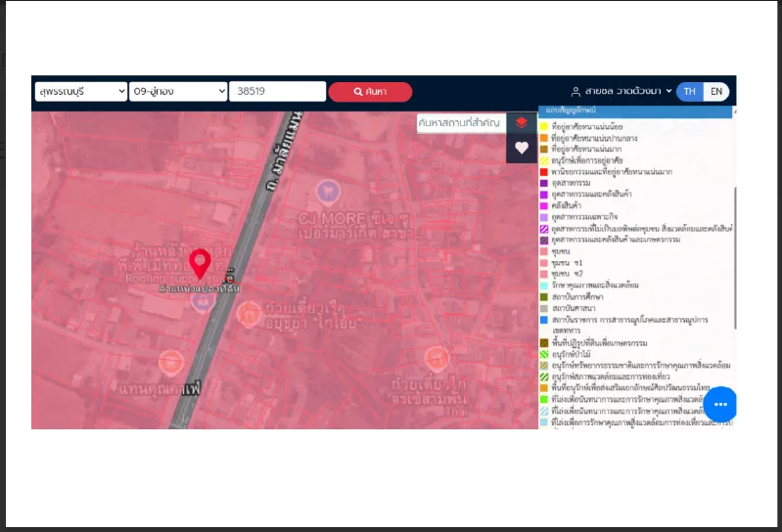Click legend text ชุมชน ช1
This screenshot has height=532, width=782.
[x=567, y=262]
